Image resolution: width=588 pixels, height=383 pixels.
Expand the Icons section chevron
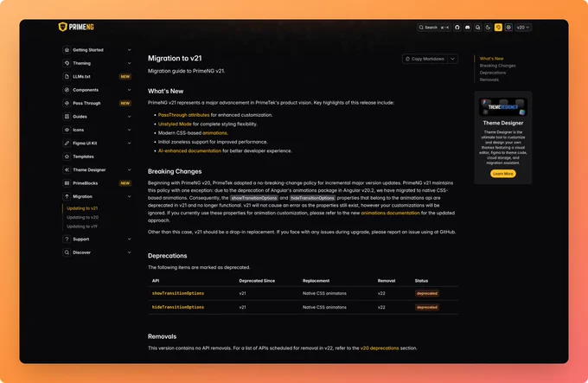pyautogui.click(x=129, y=130)
